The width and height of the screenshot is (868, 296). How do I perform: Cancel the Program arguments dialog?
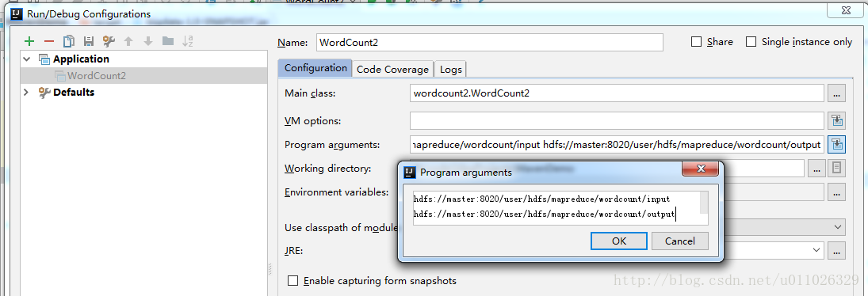click(x=680, y=241)
